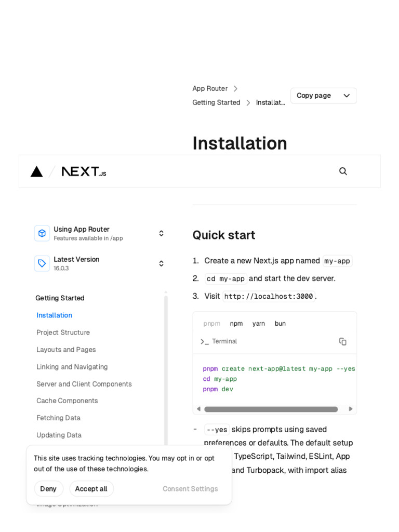Accept all tracking cookies
The width and height of the screenshot is (399, 532).
click(x=91, y=489)
